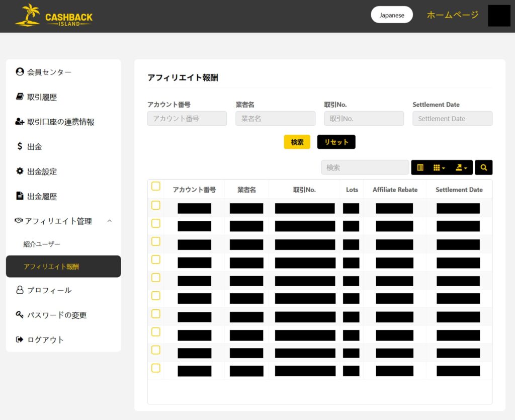Collapse the アフィリエイト管理 menu chevron
This screenshot has width=515, height=420.
110,221
